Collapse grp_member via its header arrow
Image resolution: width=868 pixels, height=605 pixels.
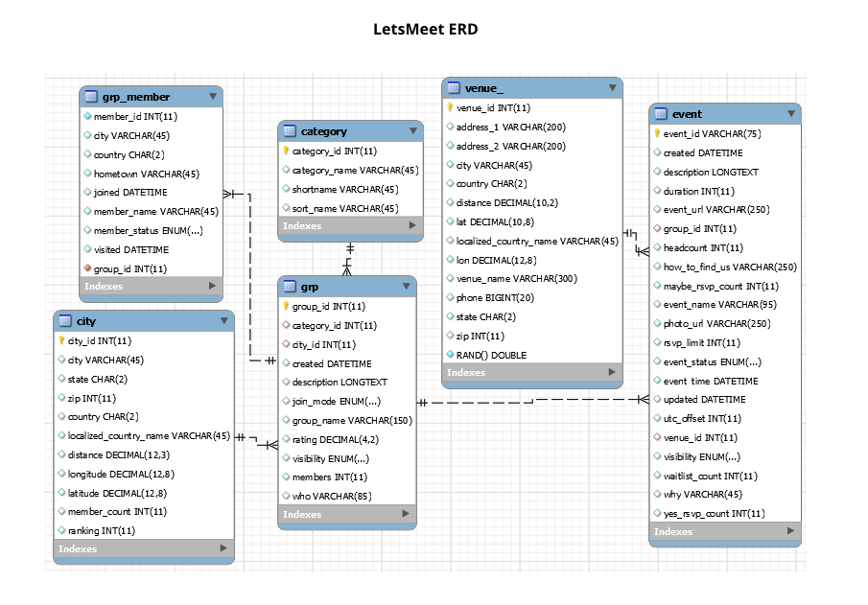[x=212, y=96]
